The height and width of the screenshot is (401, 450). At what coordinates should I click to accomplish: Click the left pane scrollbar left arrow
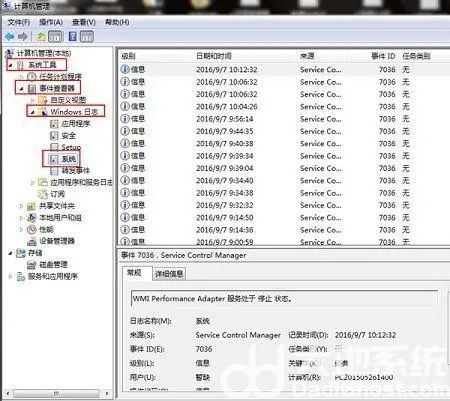[8, 393]
